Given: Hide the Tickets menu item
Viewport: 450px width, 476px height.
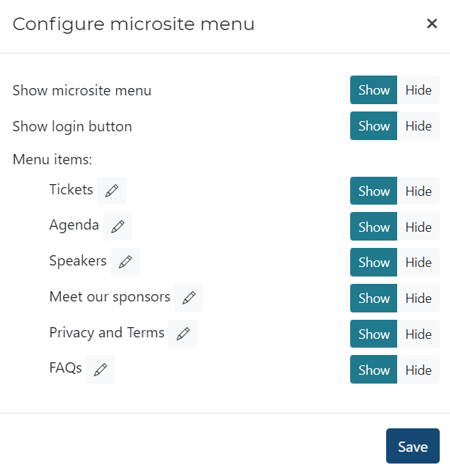Looking at the screenshot, I should coord(418,191).
